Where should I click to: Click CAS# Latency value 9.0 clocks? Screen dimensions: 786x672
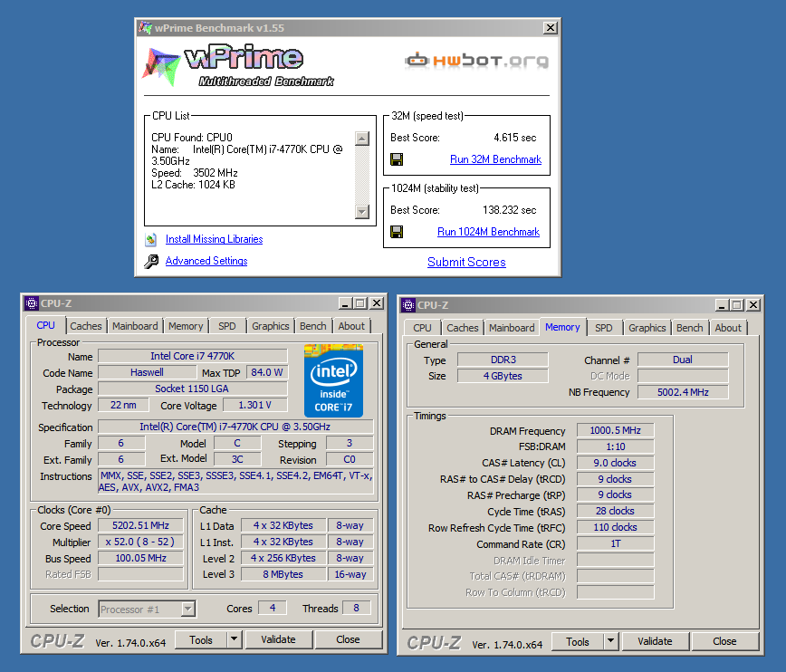point(615,463)
